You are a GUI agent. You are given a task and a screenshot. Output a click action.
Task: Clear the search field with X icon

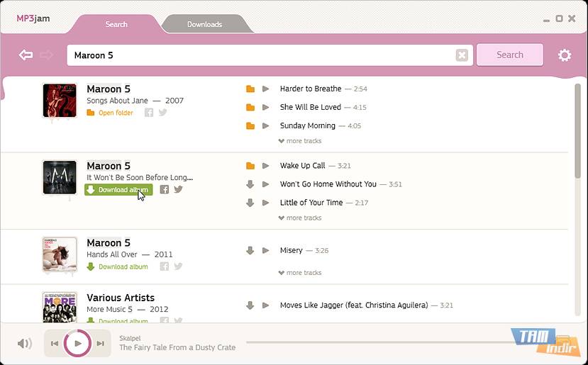pyautogui.click(x=462, y=55)
